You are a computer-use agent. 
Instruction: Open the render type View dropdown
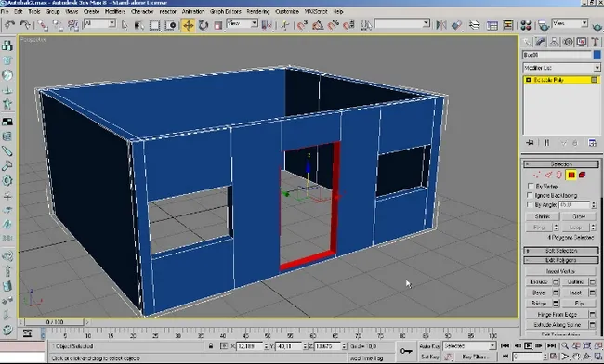tap(571, 23)
